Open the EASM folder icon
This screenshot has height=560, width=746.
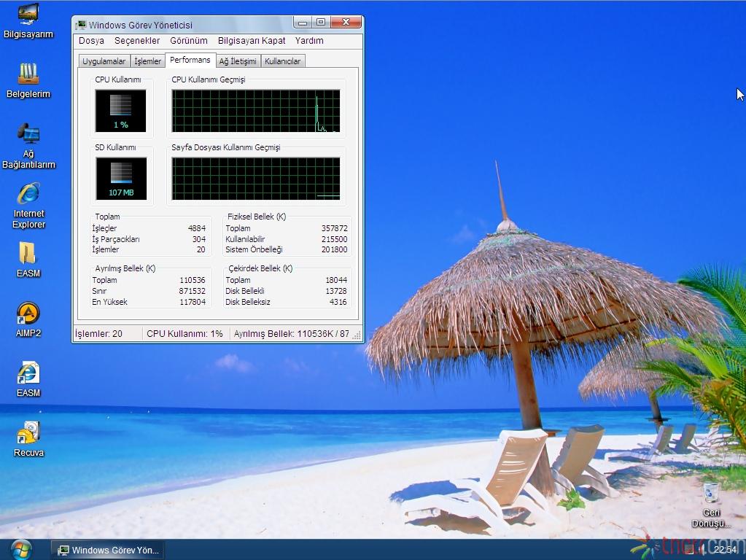tap(28, 260)
